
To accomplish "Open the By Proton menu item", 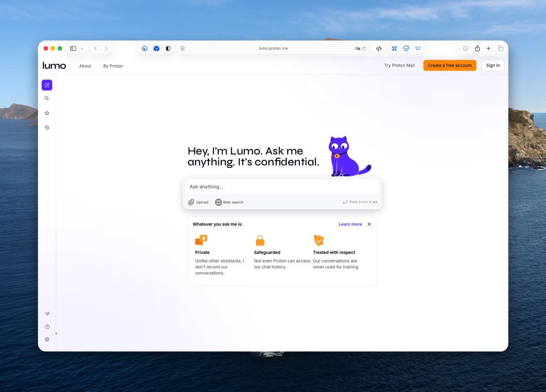I will (113, 66).
